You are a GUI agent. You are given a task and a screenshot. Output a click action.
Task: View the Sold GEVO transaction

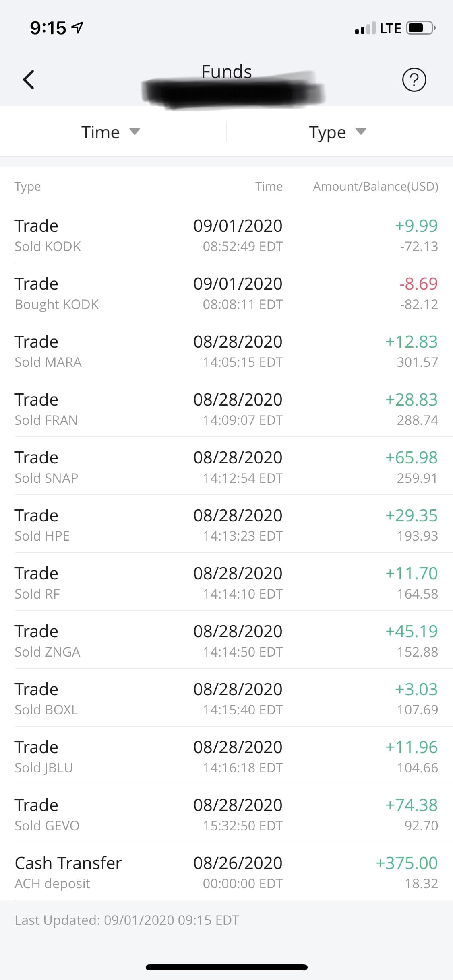click(x=226, y=814)
